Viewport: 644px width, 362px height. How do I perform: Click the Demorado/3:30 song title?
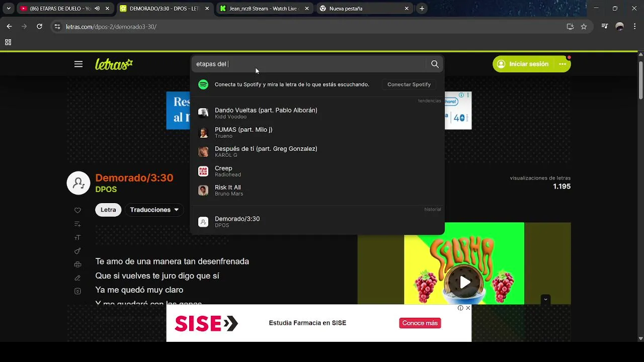coord(134,177)
